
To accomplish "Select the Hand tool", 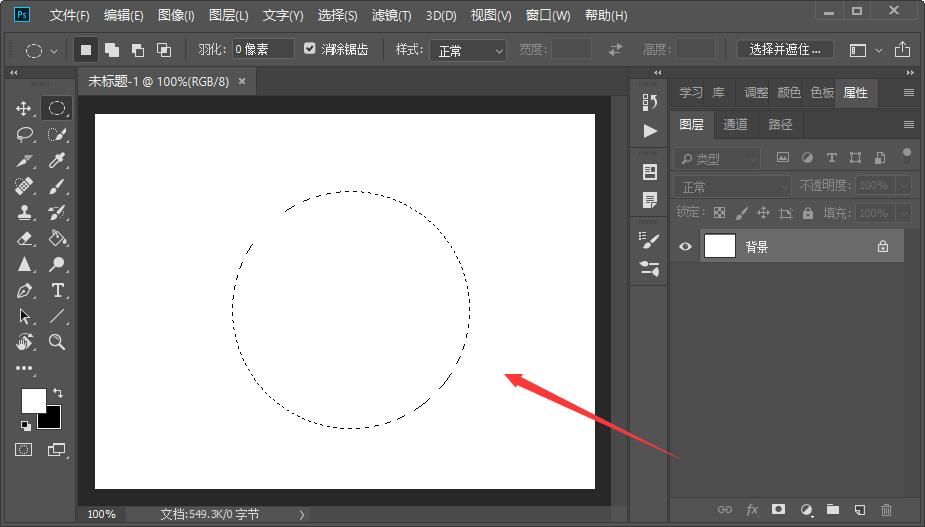I will [x=24, y=342].
